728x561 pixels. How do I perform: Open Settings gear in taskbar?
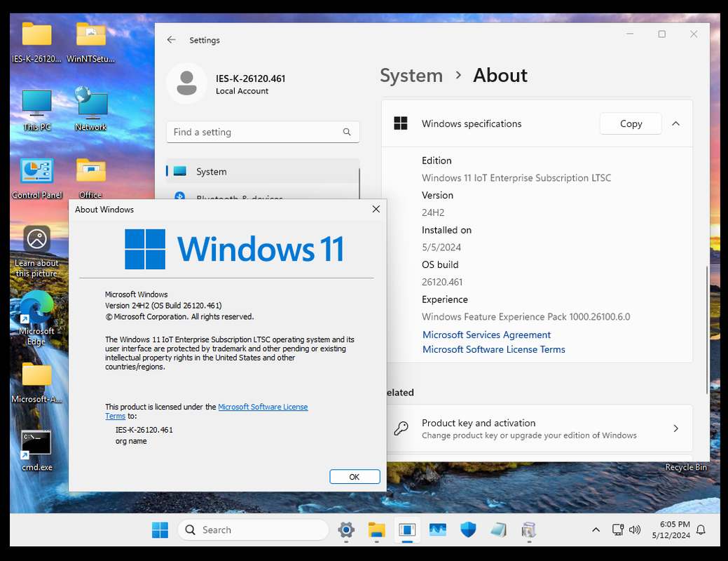coord(346,530)
